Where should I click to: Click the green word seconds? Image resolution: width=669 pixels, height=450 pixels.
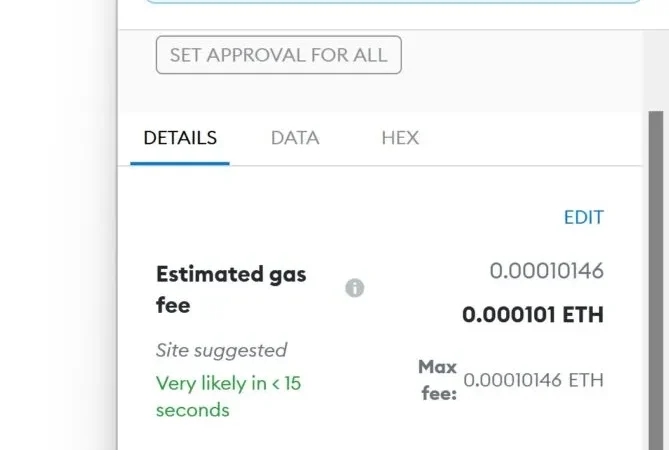pyautogui.click(x=193, y=410)
